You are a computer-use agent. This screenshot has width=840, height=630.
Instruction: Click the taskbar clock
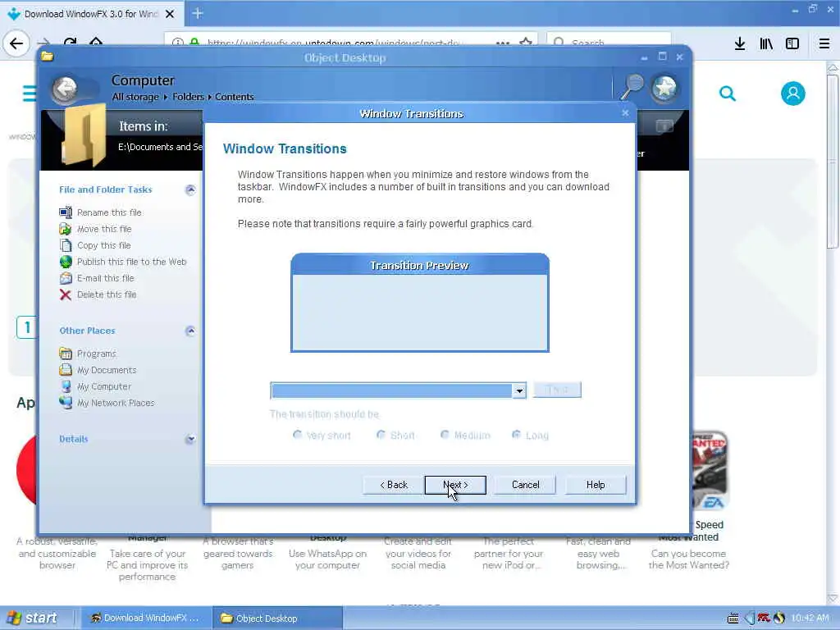(810, 619)
